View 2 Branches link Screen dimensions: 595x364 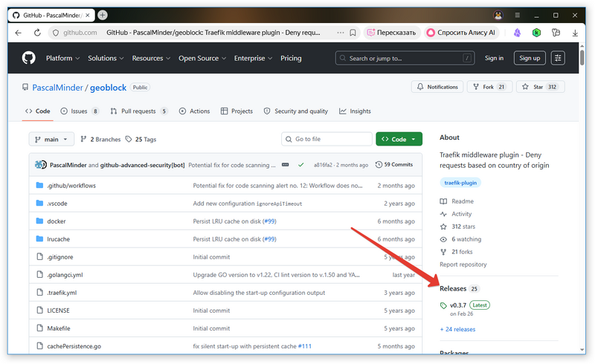(100, 140)
